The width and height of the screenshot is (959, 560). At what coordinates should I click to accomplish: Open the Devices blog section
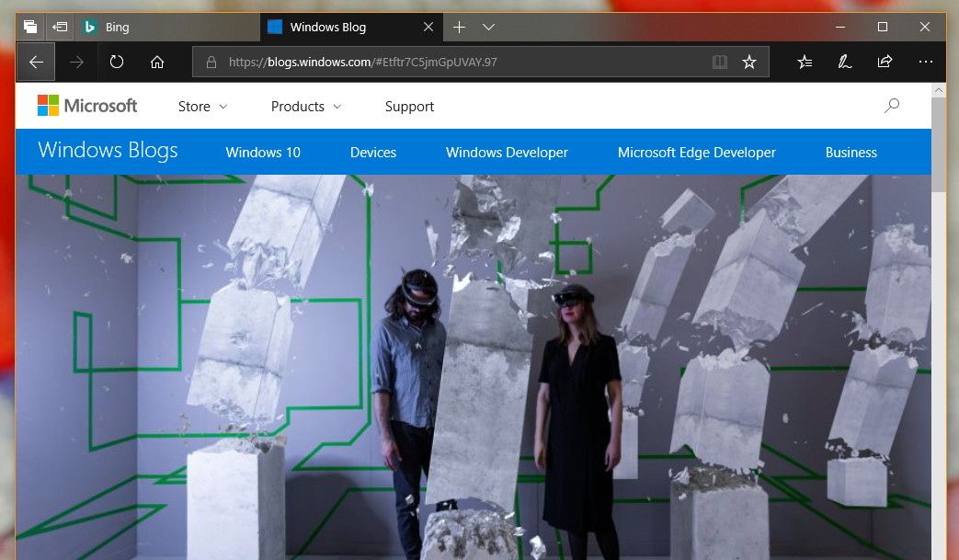(373, 153)
